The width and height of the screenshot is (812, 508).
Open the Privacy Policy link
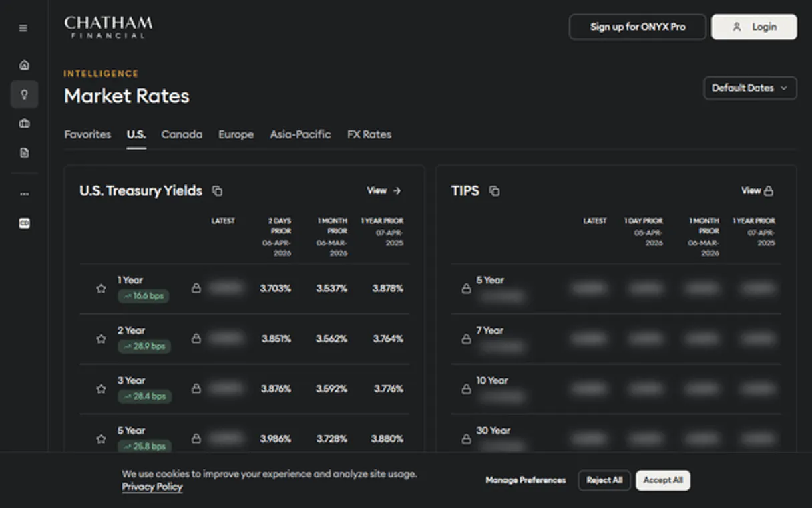click(152, 487)
